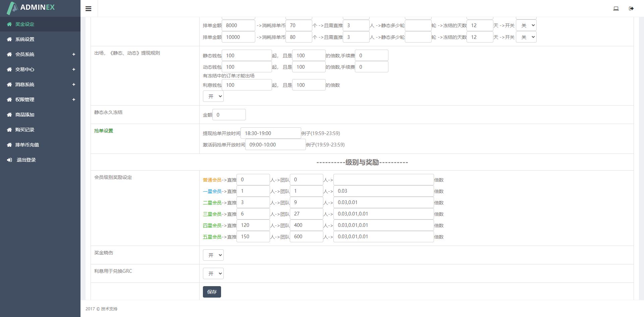
Task: Expand 会员系统 submenu with plus icon
Action: pos(74,54)
